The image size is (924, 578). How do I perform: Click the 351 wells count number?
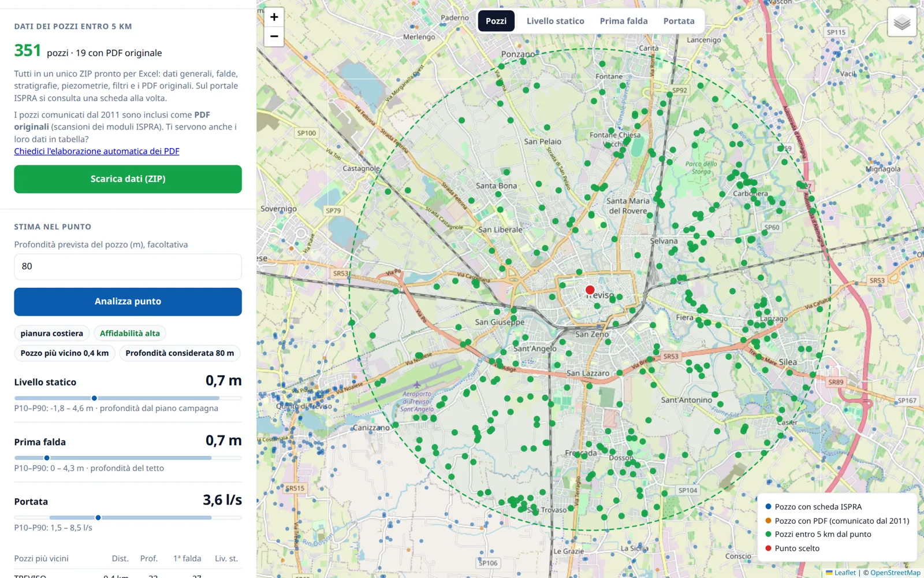click(28, 51)
